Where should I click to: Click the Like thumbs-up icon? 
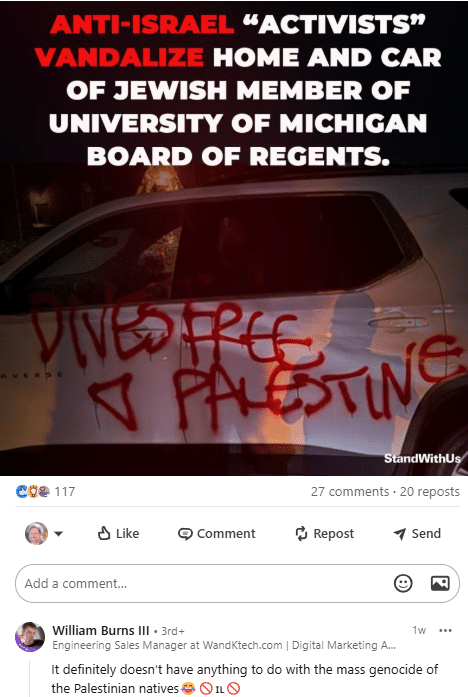pyautogui.click(x=104, y=533)
